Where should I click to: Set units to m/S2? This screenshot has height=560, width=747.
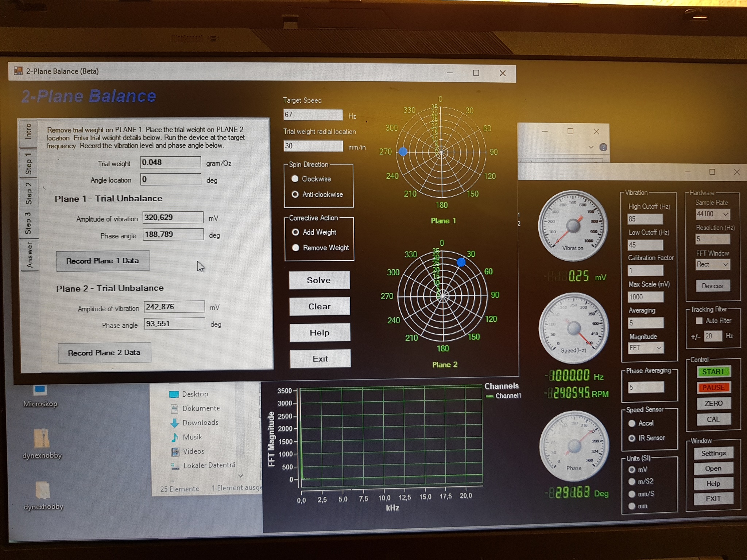(632, 482)
